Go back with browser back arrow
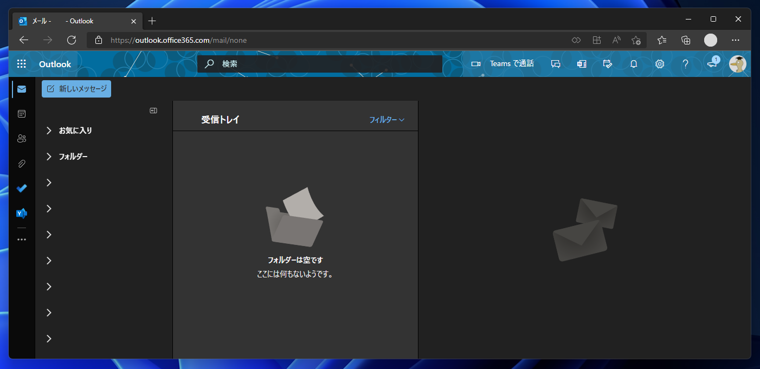This screenshot has height=369, width=760. [x=24, y=40]
